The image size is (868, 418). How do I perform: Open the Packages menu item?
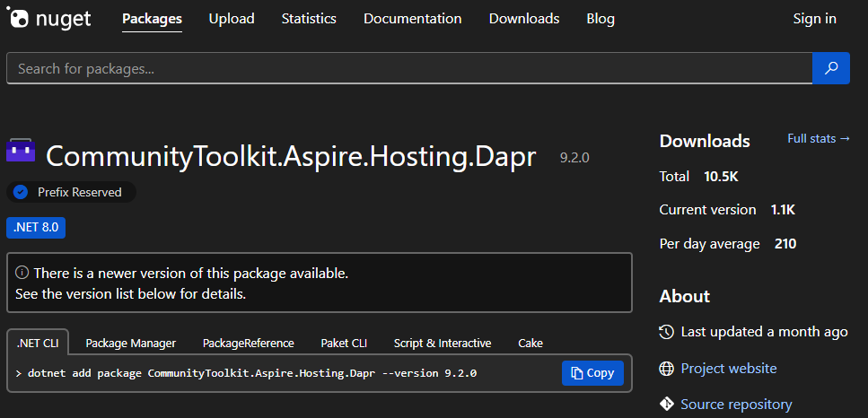click(x=153, y=19)
